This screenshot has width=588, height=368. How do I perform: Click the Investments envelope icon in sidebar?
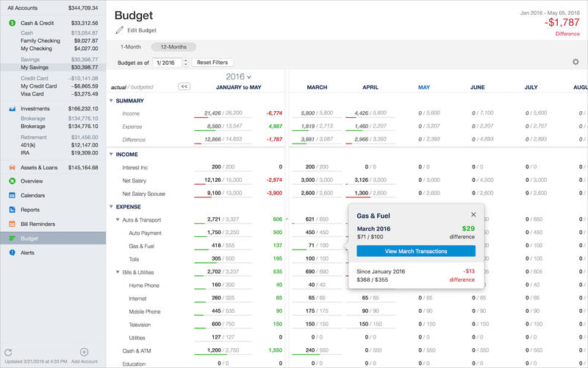(x=12, y=109)
